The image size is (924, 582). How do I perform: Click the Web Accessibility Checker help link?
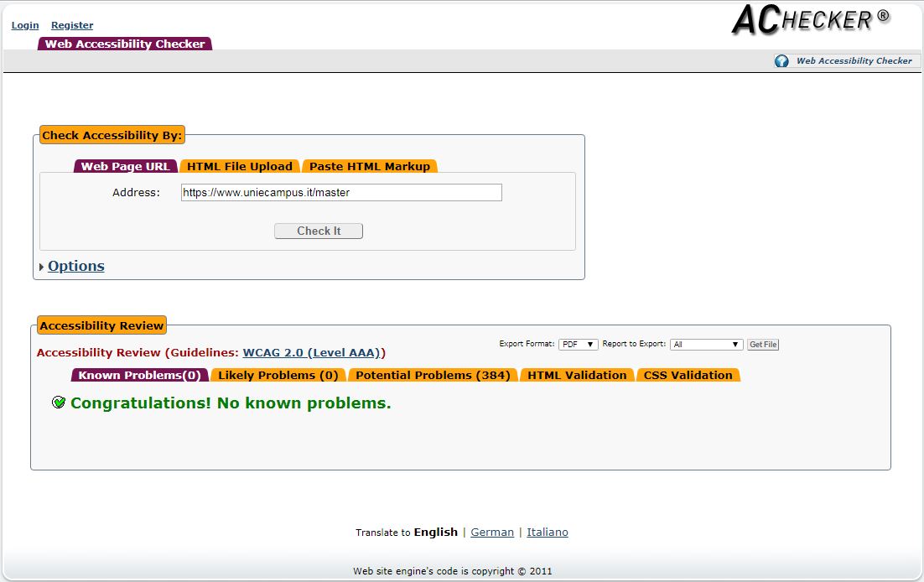(x=854, y=60)
